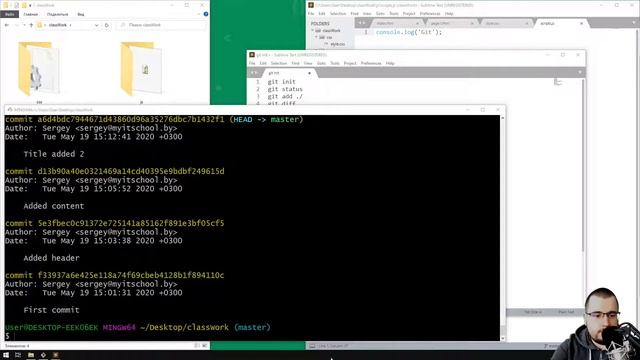Select the git.txt tab
Screen dimensions: 640x360
pyautogui.click(x=289, y=73)
